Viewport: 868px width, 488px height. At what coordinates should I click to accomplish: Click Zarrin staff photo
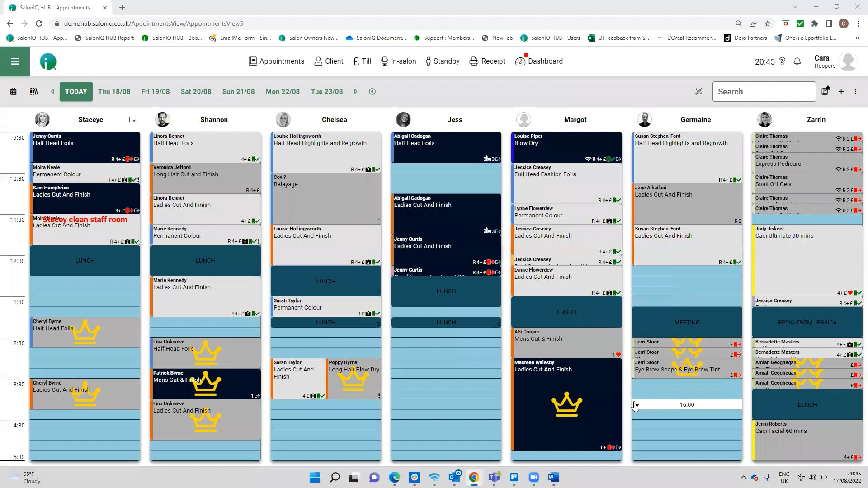pos(764,120)
